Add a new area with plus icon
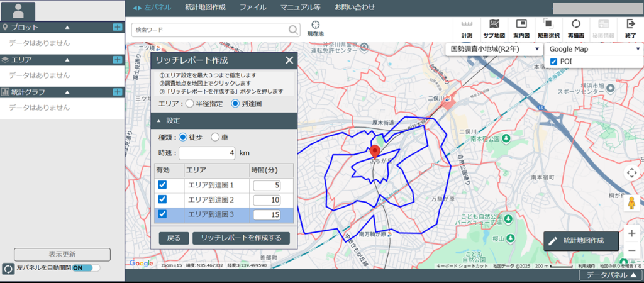Image resolution: width=644 pixels, height=283 pixels. [x=118, y=60]
